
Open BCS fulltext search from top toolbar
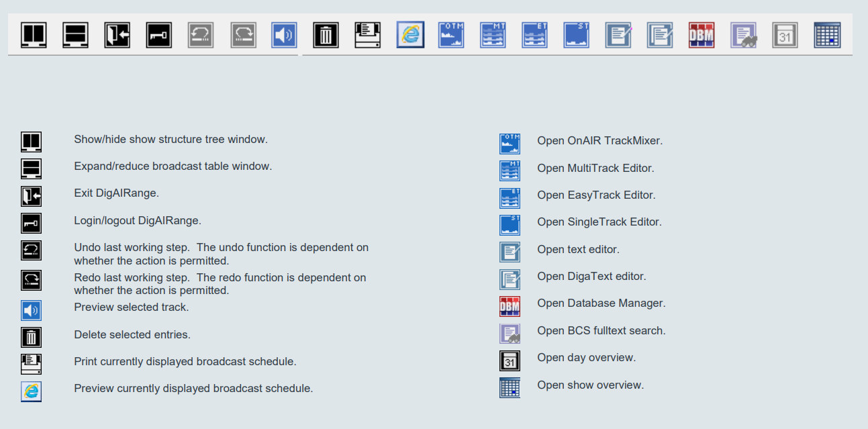[x=743, y=35]
